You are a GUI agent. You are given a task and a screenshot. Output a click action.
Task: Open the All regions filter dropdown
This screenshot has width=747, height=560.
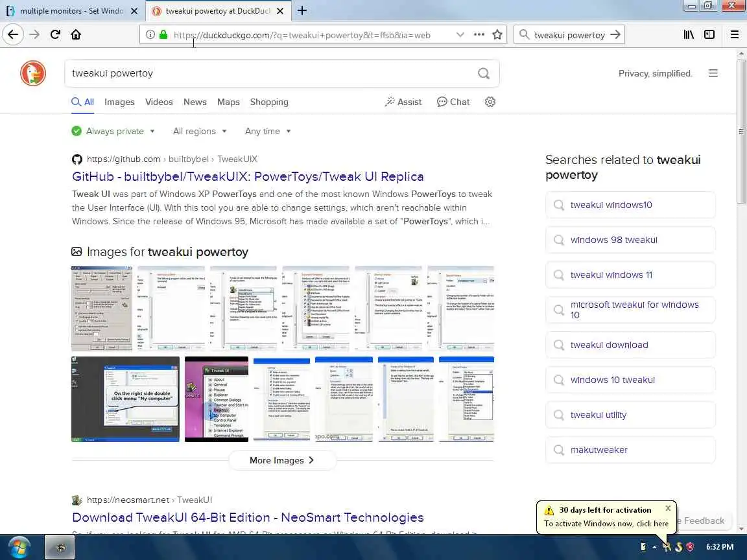pos(200,131)
